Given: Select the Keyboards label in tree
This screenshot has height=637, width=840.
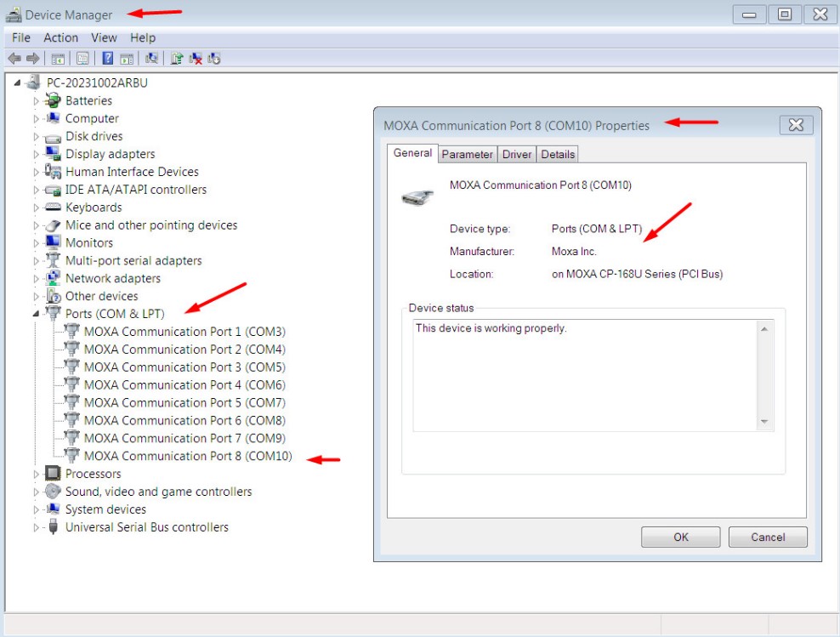Looking at the screenshot, I should pyautogui.click(x=94, y=208).
